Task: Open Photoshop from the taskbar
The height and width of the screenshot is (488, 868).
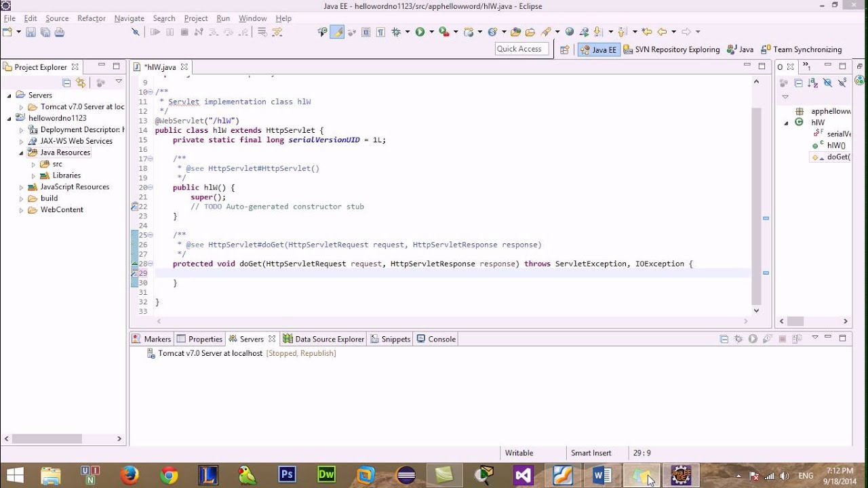Action: coord(287,475)
